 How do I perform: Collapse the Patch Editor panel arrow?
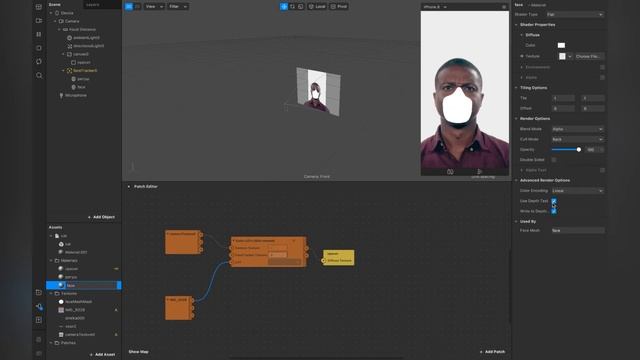coord(129,187)
